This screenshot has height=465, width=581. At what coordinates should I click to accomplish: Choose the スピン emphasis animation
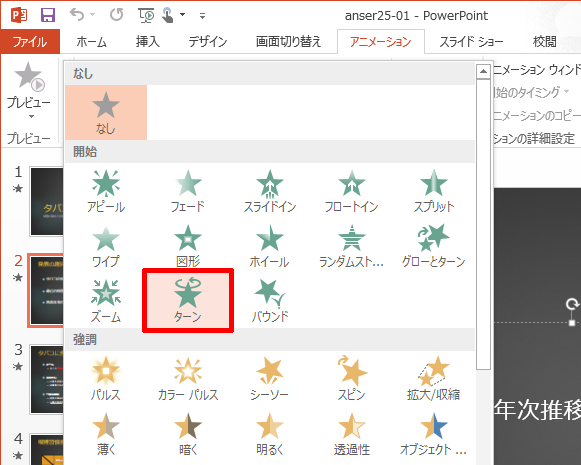coord(352,379)
